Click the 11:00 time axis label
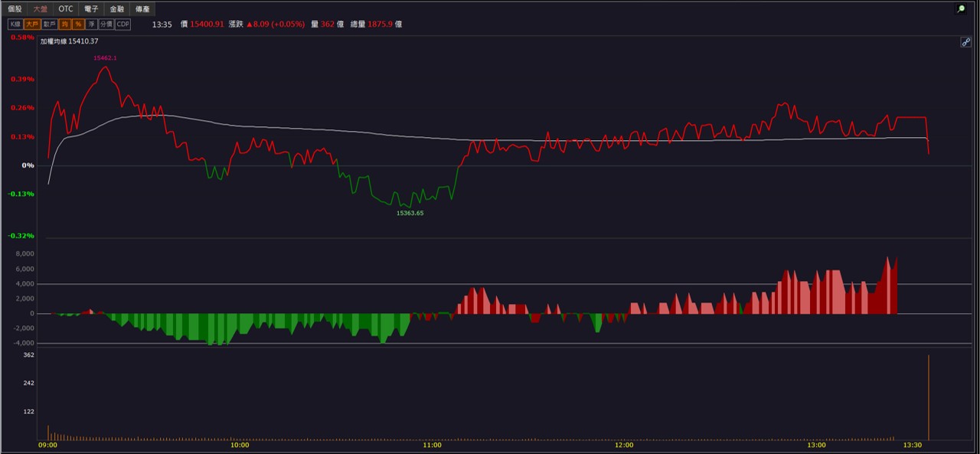Image resolution: width=980 pixels, height=454 pixels. (x=432, y=445)
